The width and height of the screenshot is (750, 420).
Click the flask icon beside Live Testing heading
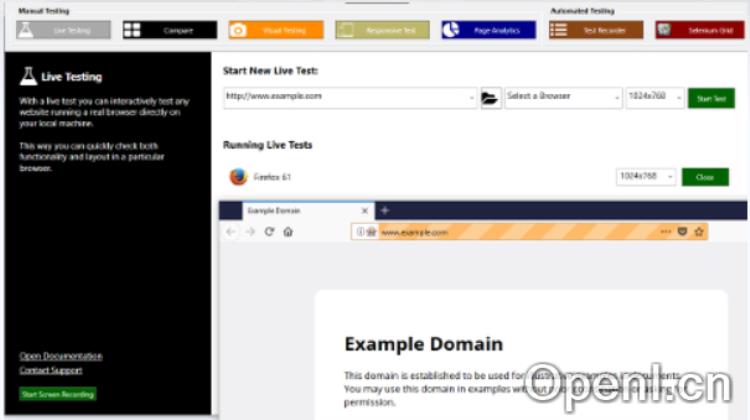pos(28,77)
